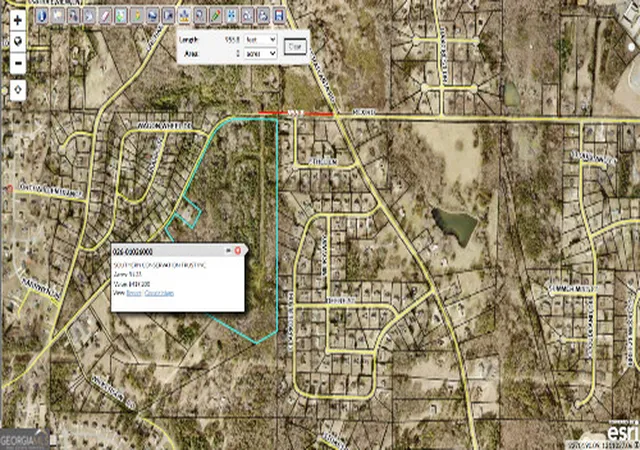640x450 pixels.
Task: Open the length units dropdown
Action: (x=260, y=40)
